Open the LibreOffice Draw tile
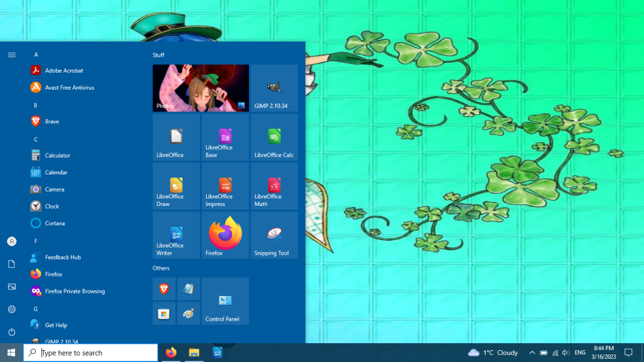Viewport: 644px width, 362px height. pyautogui.click(x=176, y=186)
